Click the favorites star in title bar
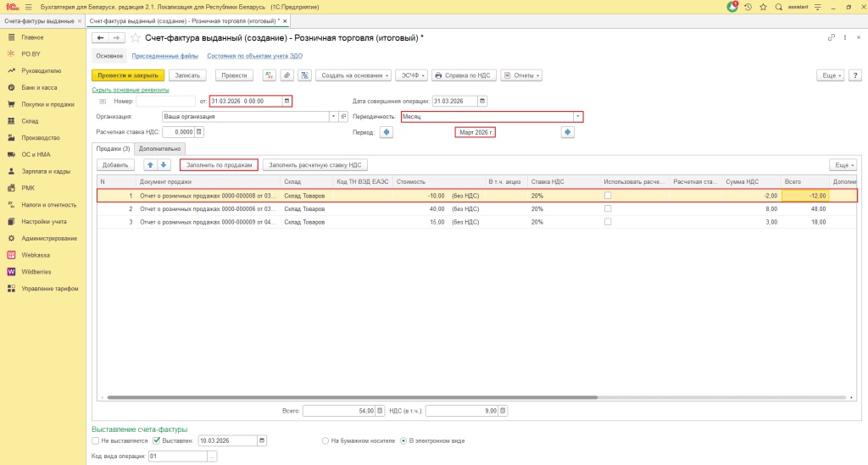 765,7
